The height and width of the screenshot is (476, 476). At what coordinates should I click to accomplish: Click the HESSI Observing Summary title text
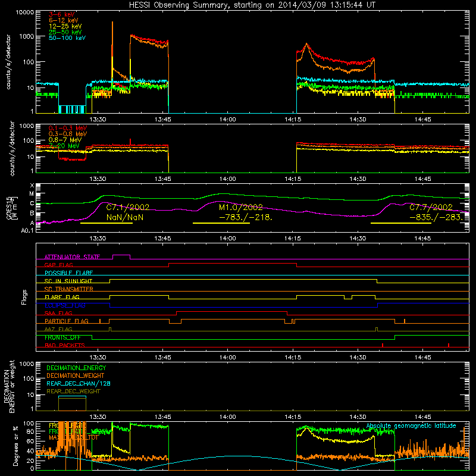(252, 5)
